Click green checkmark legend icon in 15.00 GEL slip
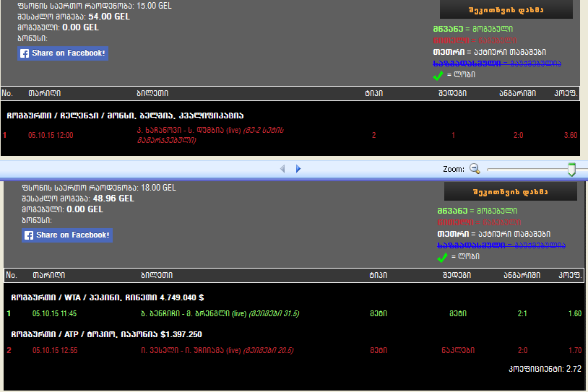The height and width of the screenshot is (392, 588). (x=438, y=75)
